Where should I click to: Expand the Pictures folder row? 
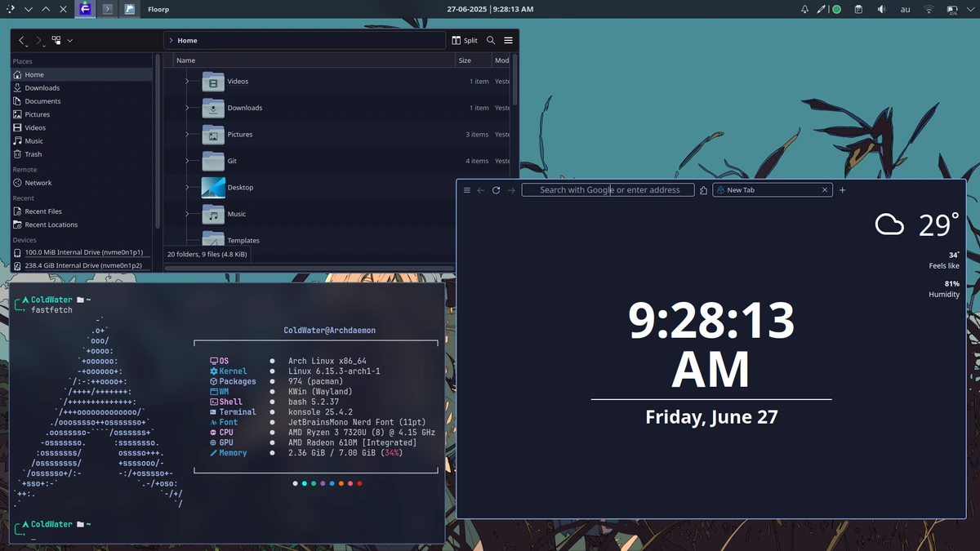[x=187, y=134]
